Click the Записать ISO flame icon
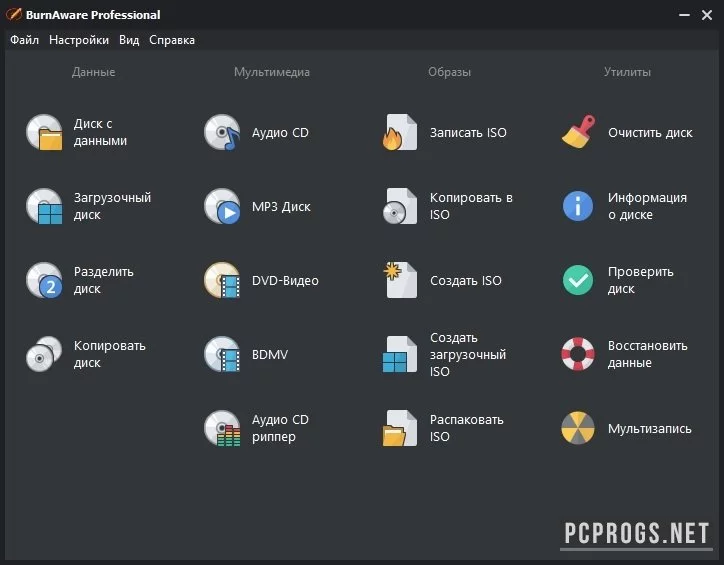Screen dimensions: 724x565 400,132
